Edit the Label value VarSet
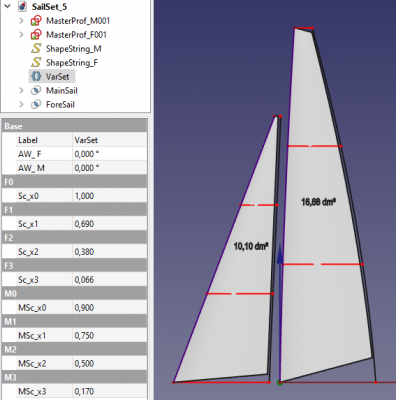This screenshot has width=396, height=400. (x=110, y=140)
